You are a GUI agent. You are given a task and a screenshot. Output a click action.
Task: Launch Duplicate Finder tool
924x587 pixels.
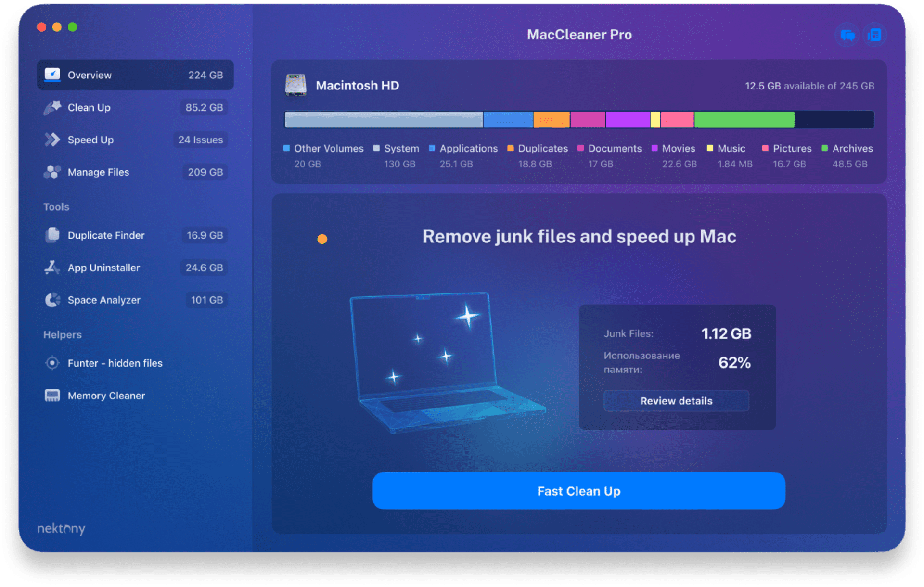tap(135, 235)
